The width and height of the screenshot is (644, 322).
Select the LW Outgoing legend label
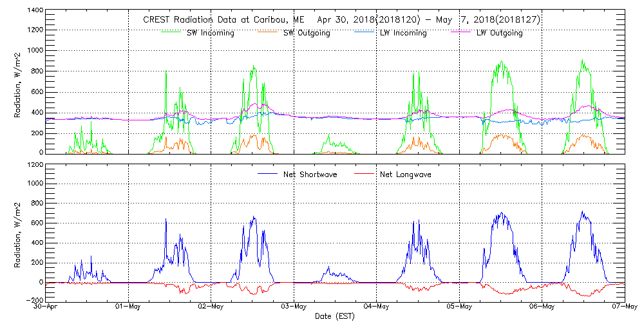pos(499,33)
